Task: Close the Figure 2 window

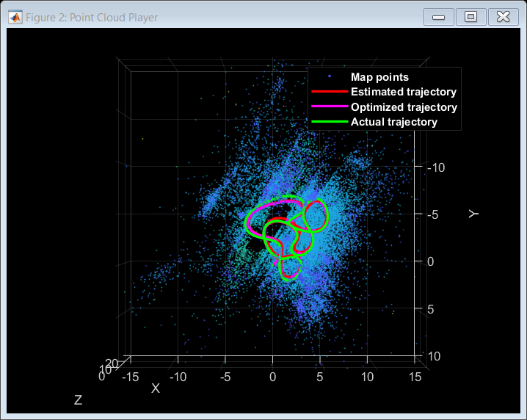Action: tap(503, 17)
